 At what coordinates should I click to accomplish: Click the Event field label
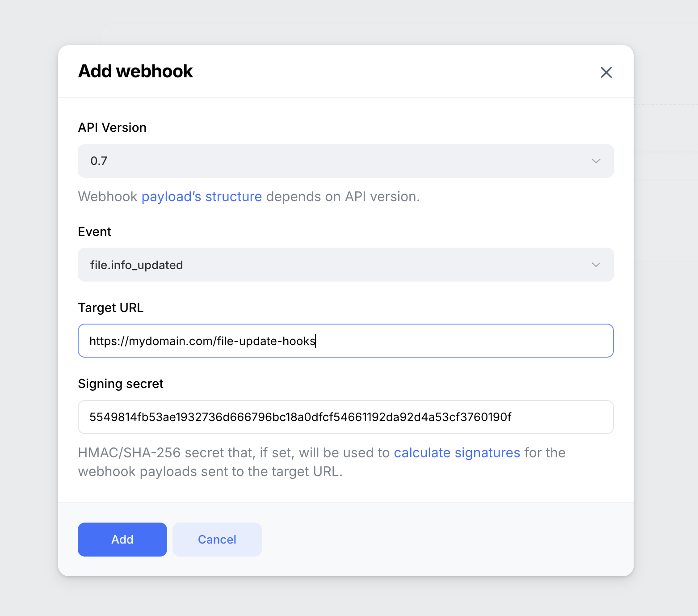click(x=94, y=232)
